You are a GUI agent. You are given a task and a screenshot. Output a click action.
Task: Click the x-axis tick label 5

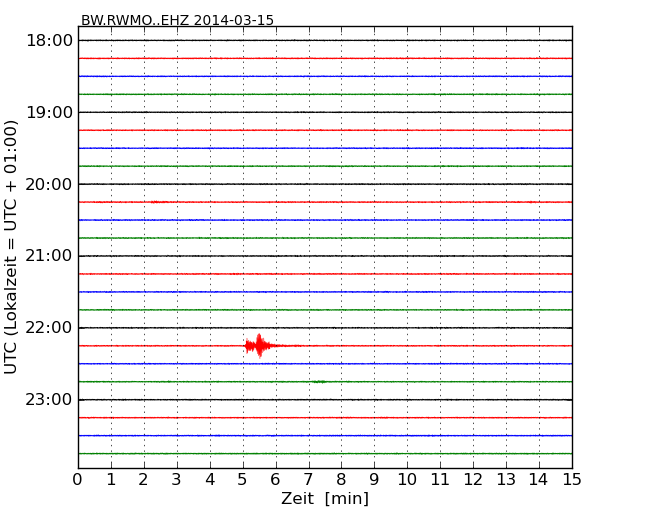[243, 480]
